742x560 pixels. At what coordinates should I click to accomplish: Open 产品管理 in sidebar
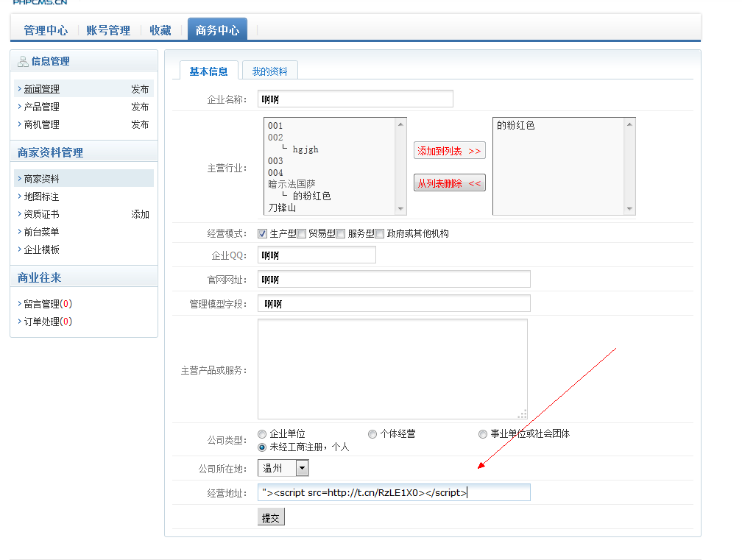42,107
